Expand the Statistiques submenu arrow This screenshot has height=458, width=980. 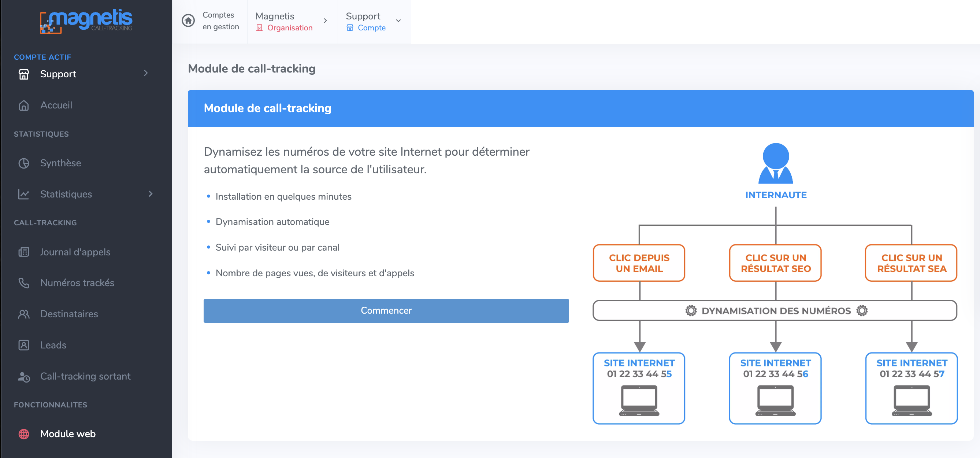(x=151, y=194)
